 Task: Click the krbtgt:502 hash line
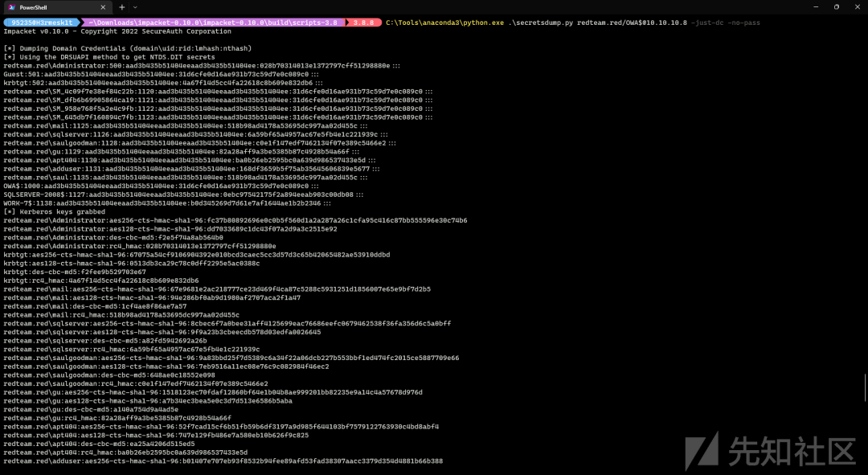click(x=162, y=83)
